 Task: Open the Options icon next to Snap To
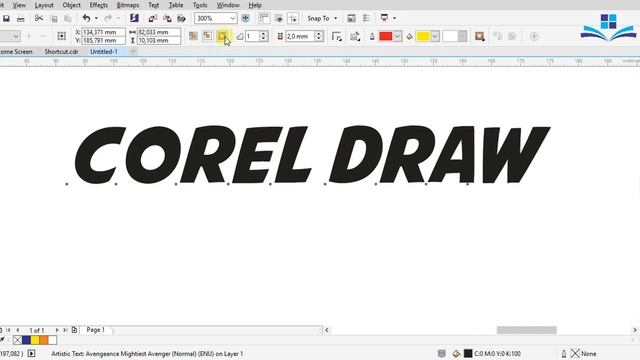tap(351, 18)
